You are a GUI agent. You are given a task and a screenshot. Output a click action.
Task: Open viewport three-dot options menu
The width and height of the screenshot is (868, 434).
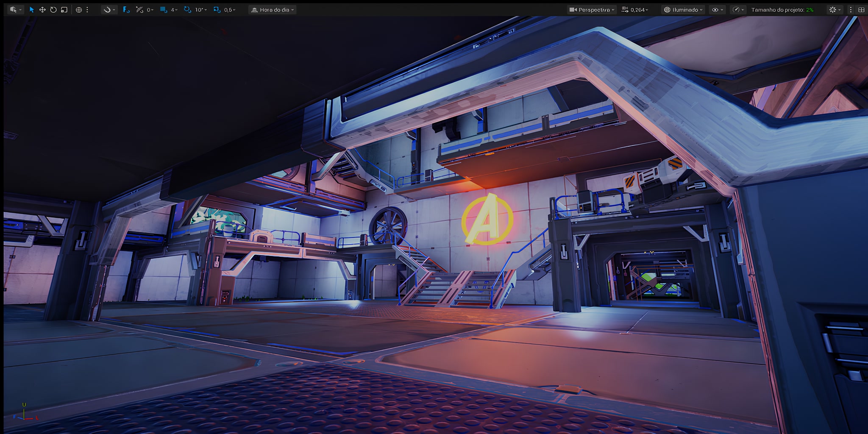point(851,10)
